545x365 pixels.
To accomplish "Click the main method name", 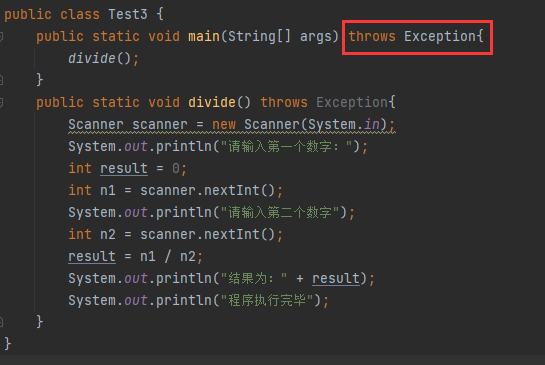I will tap(204, 36).
